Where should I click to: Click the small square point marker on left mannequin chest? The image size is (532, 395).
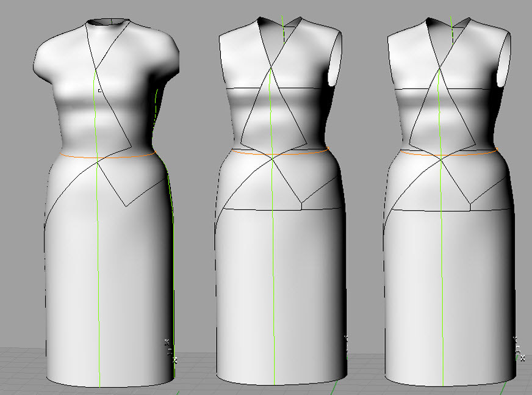click(99, 91)
